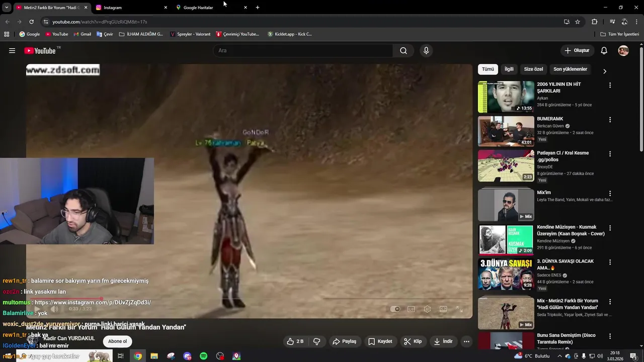
Task: Reload the page in Chrome
Action: click(31, 22)
